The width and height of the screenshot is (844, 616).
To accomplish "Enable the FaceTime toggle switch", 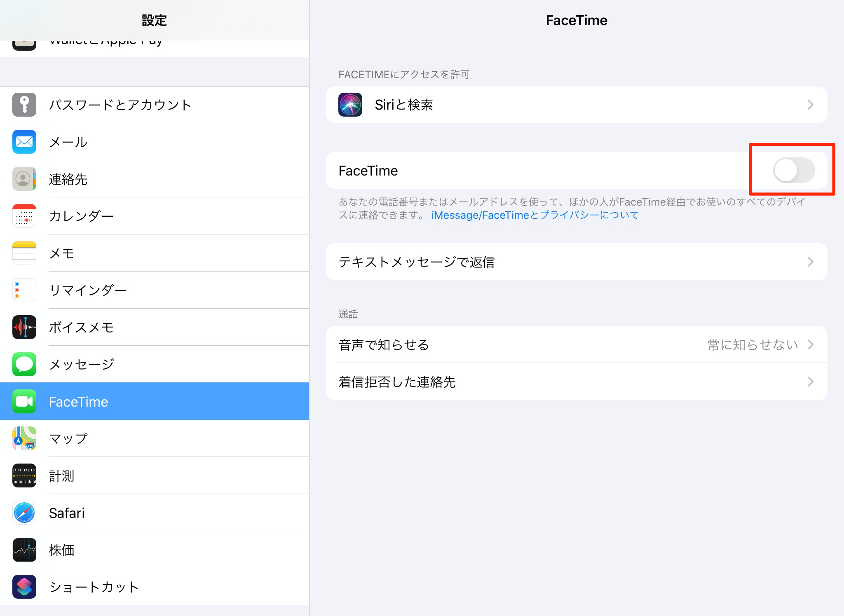I will pyautogui.click(x=794, y=170).
